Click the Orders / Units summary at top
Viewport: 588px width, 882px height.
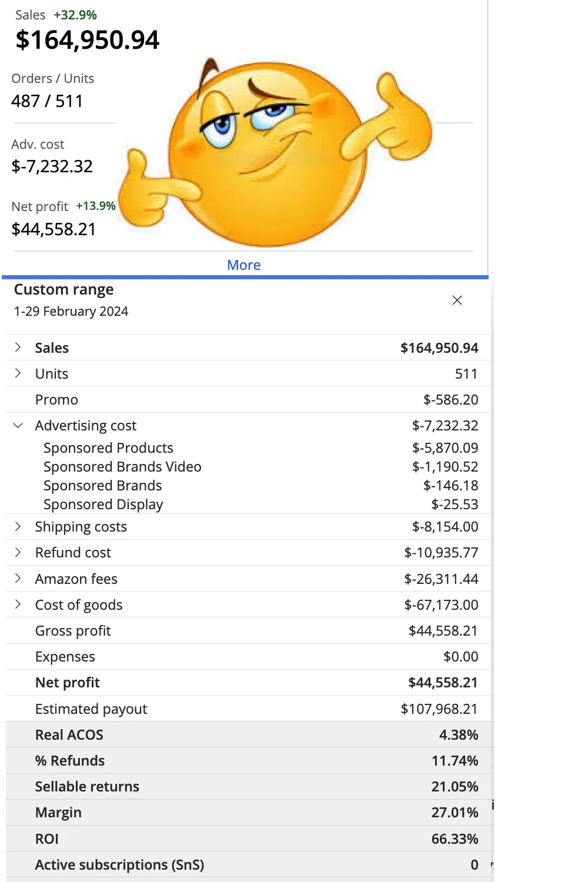point(52,91)
